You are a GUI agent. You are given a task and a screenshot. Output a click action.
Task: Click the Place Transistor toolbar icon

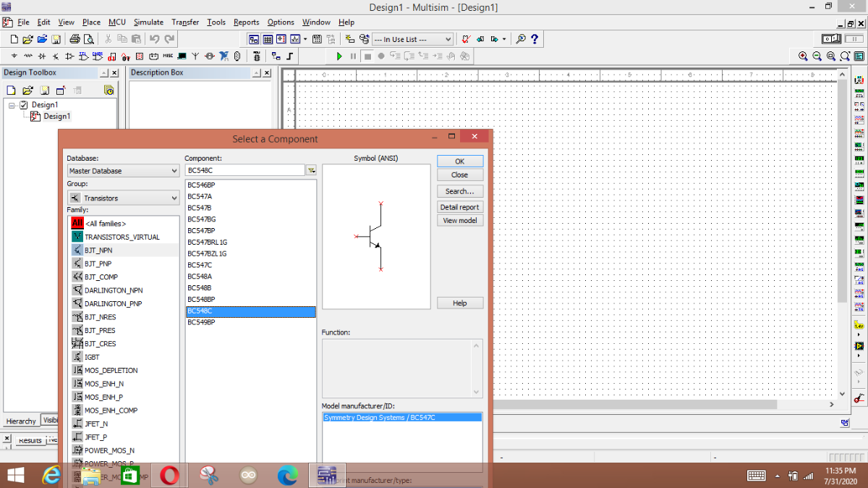(56, 56)
